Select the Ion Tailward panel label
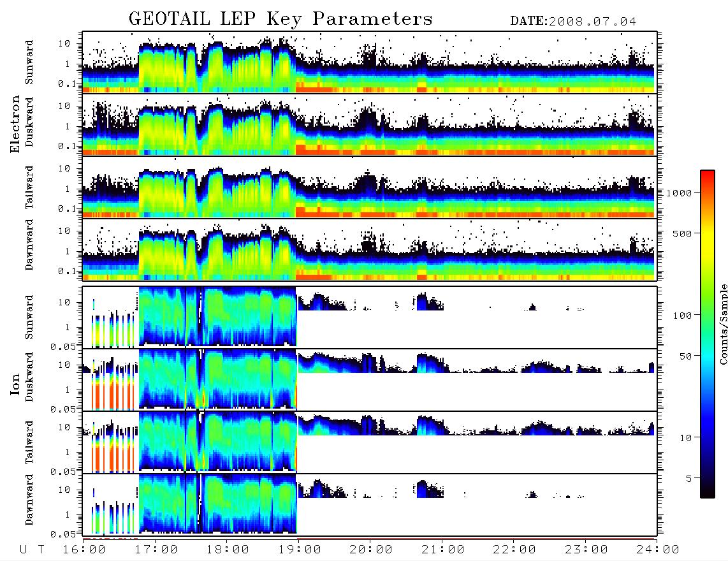This screenshot has width=728, height=561. click(x=29, y=442)
